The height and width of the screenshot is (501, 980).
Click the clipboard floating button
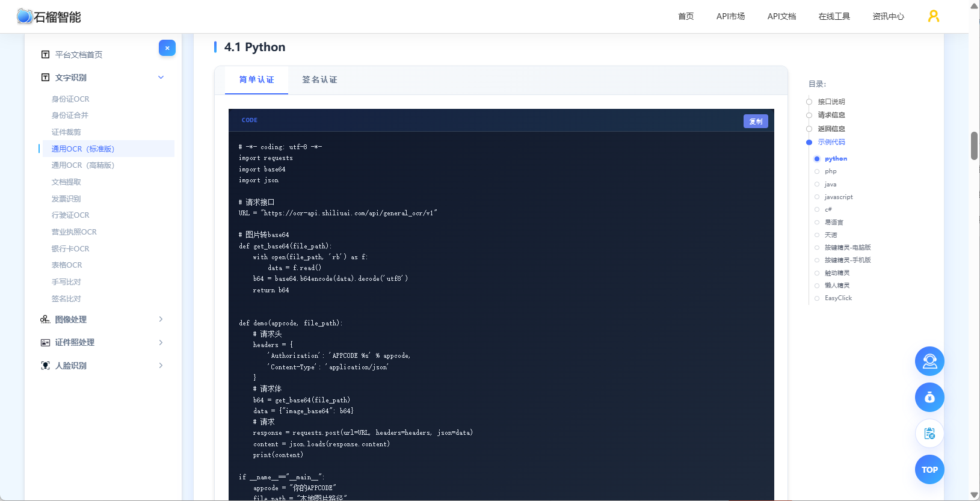click(929, 434)
